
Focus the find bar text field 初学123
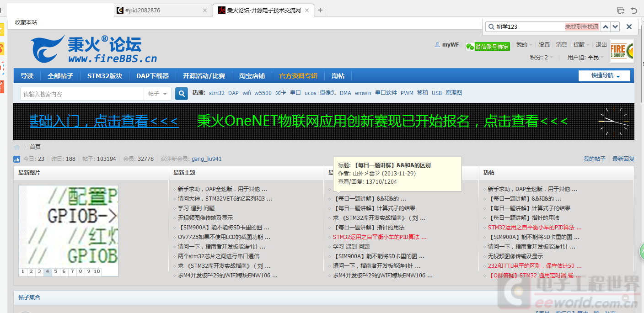pos(530,27)
